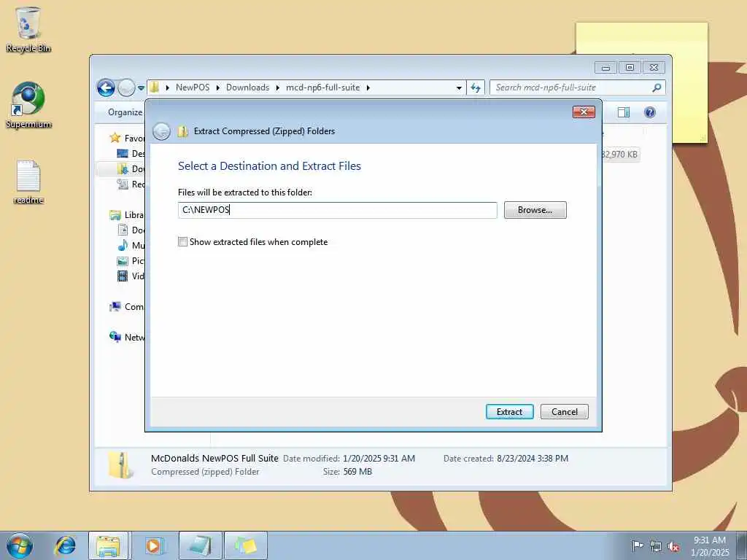Click the folder icon in address bar
The width and height of the screenshot is (747, 560).
(x=155, y=87)
